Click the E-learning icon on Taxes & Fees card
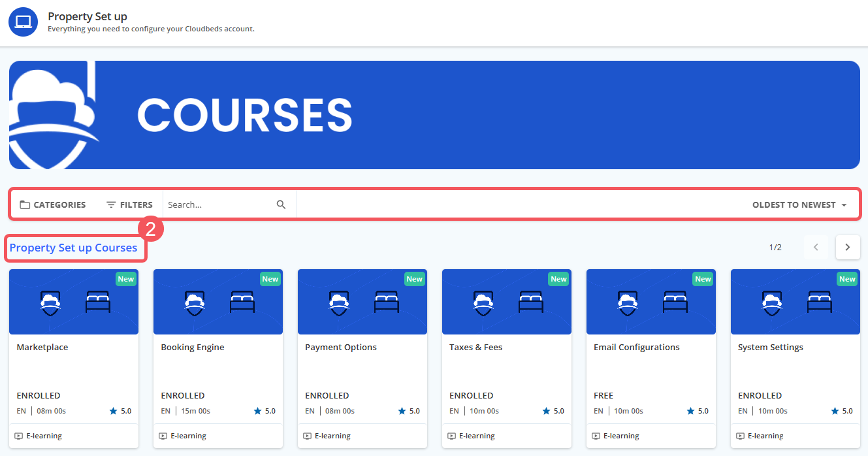The width and height of the screenshot is (868, 456). tap(452, 436)
